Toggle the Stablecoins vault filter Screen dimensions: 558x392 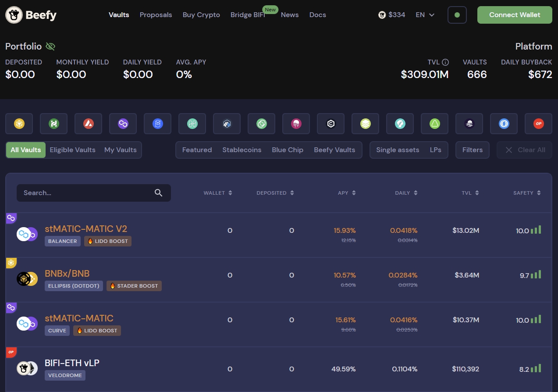point(242,150)
